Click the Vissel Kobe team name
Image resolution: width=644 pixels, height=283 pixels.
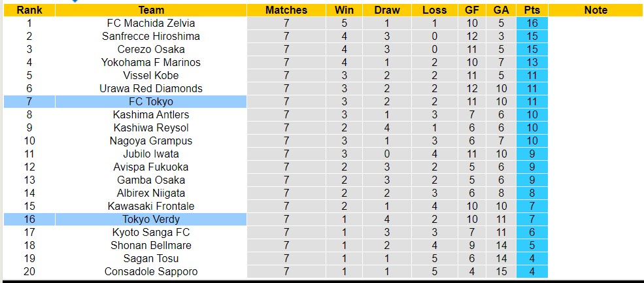click(151, 75)
